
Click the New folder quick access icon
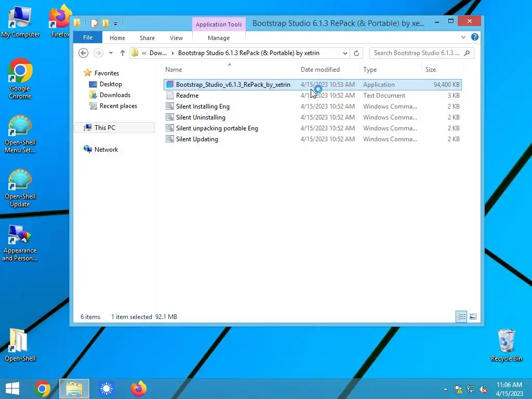click(105, 23)
